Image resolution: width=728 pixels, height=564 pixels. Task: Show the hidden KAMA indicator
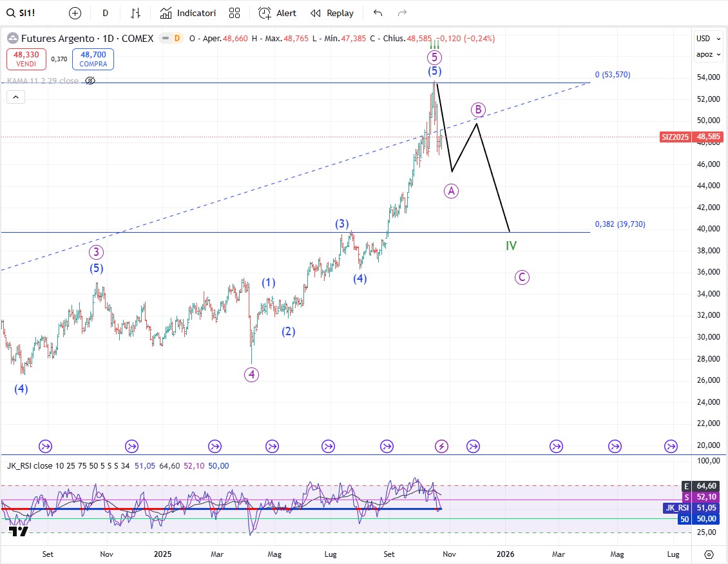(x=90, y=81)
